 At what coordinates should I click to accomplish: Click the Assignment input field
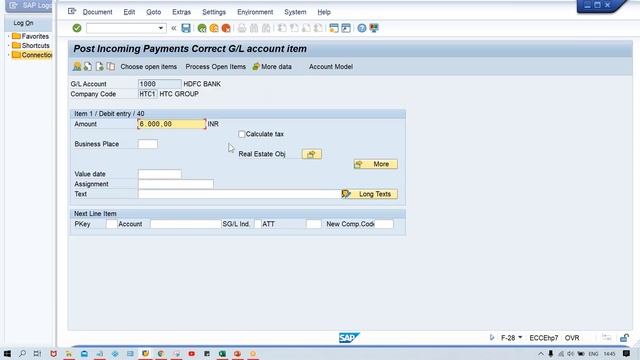176,184
